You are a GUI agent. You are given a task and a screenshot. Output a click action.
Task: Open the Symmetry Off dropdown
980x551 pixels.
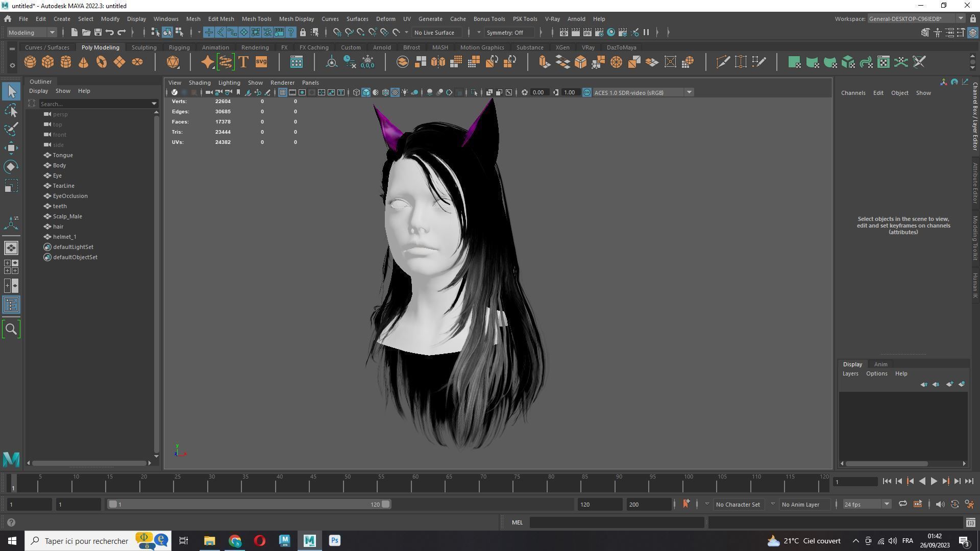[510, 32]
